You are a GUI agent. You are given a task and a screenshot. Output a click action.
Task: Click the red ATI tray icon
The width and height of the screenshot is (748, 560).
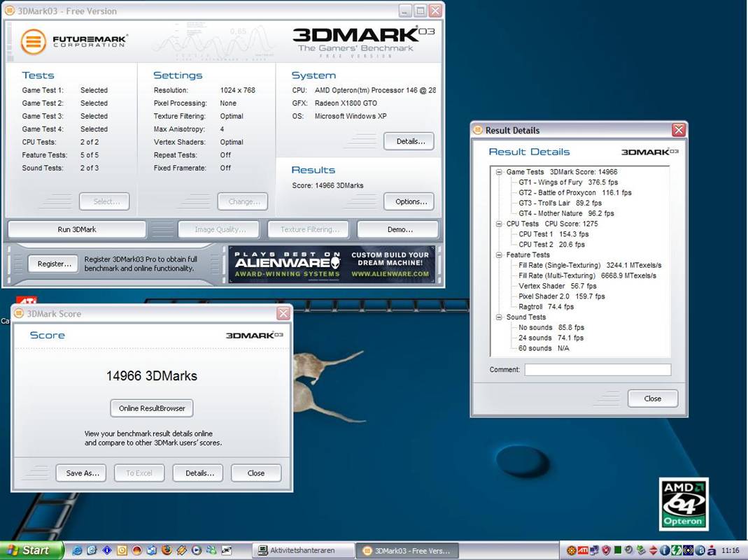(583, 550)
